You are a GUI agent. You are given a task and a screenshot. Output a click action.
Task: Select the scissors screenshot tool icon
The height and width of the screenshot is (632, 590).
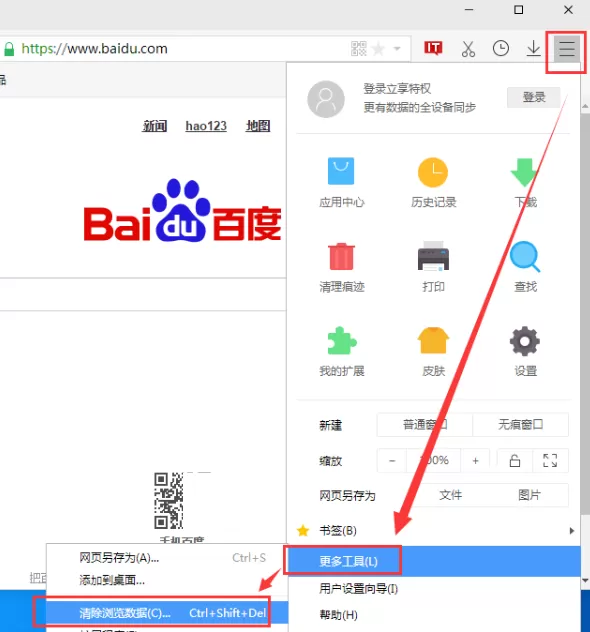tap(468, 49)
